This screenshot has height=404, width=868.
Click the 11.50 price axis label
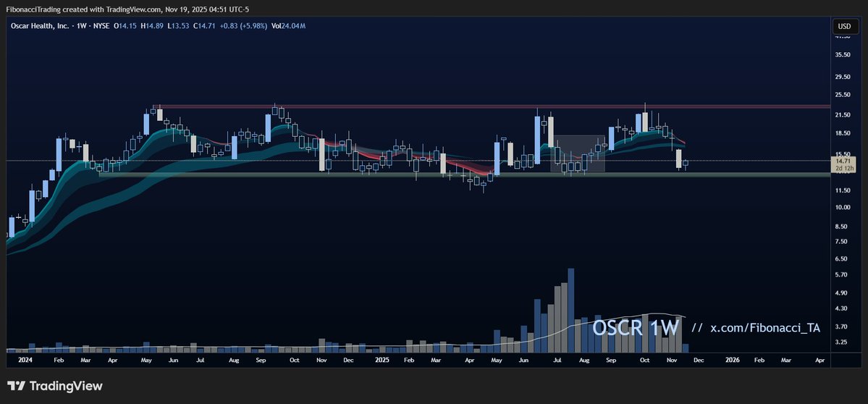click(x=843, y=190)
